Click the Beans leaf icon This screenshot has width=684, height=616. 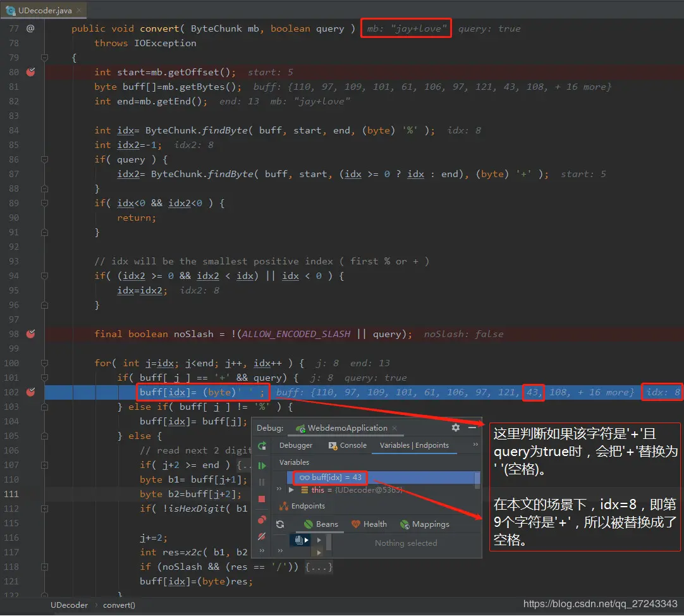308,524
